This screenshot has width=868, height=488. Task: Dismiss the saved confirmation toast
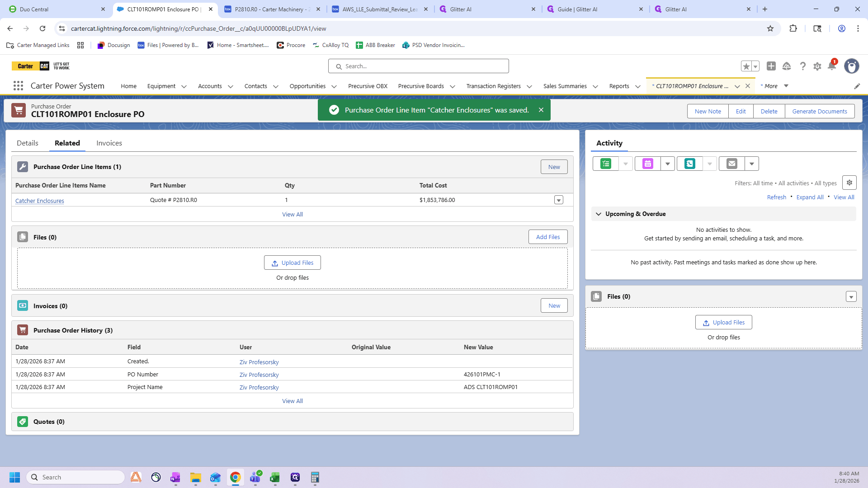click(541, 110)
